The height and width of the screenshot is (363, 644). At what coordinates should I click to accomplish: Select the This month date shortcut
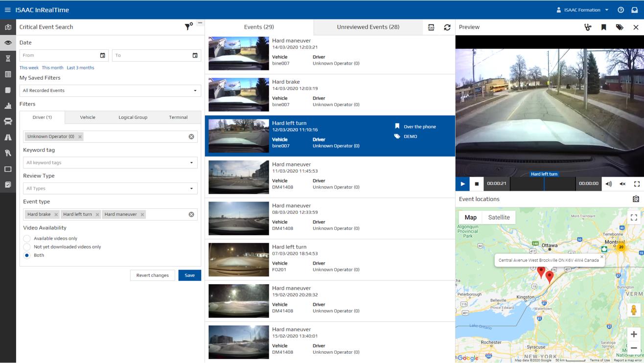52,68
